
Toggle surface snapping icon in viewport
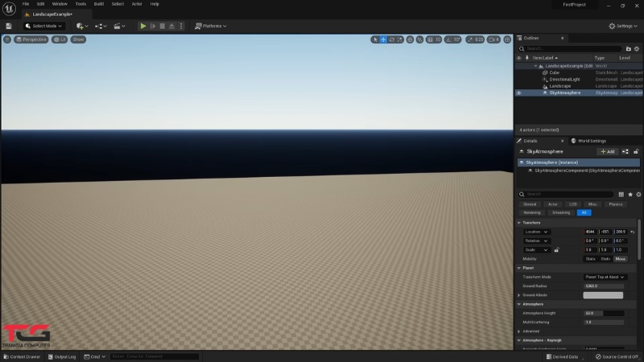tap(419, 39)
